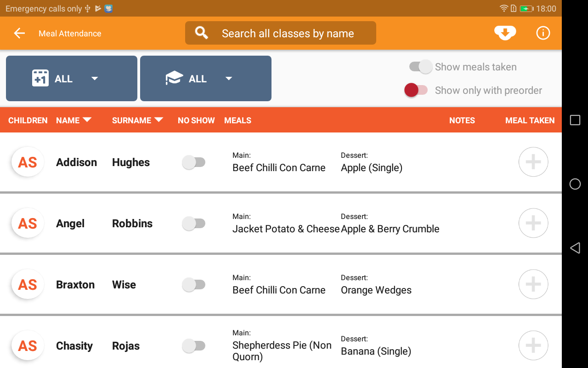This screenshot has height=368, width=588.
Task: Tap the Android home button
Action: pyautogui.click(x=575, y=184)
